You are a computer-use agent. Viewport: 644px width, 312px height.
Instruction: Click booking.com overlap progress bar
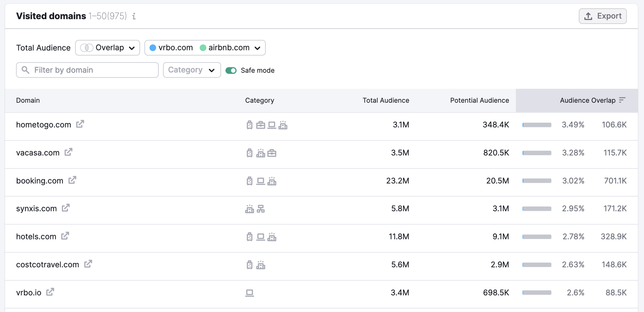point(537,181)
